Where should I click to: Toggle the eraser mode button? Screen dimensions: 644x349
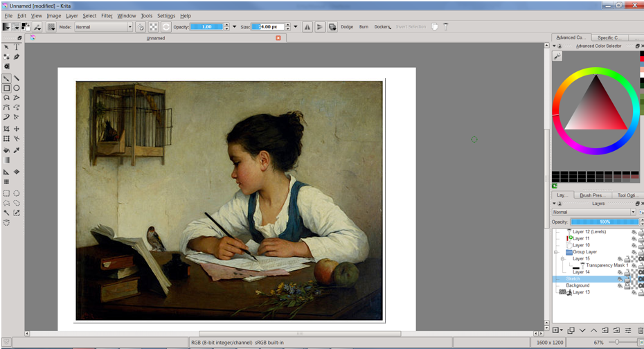[x=141, y=27]
